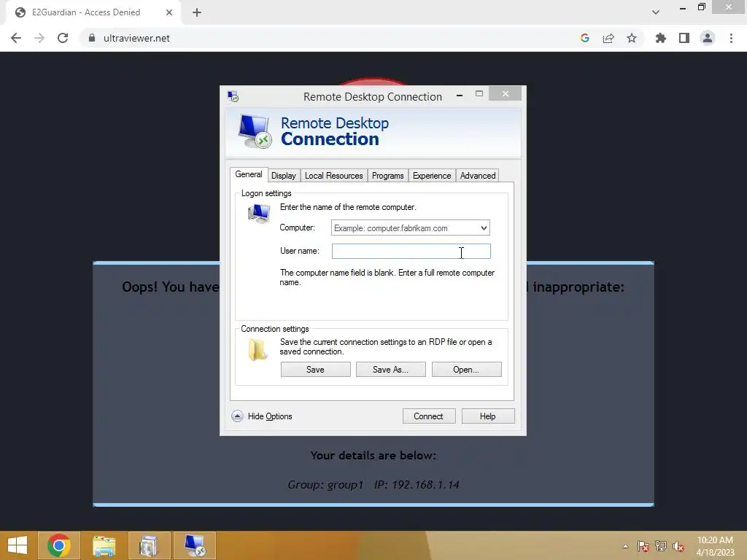Image resolution: width=747 pixels, height=560 pixels.
Task: Click the Save As... button
Action: (x=391, y=370)
